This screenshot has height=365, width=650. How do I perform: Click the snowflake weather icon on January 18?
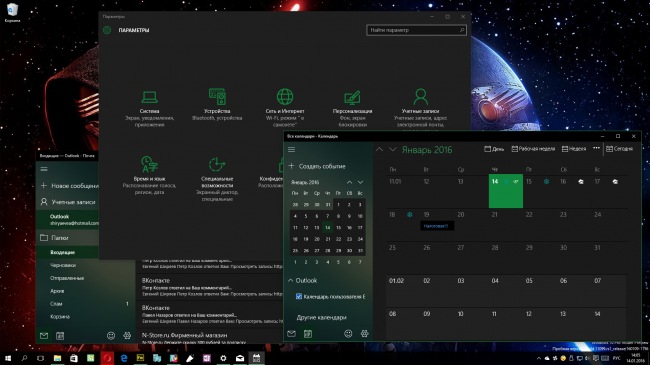[x=410, y=215]
